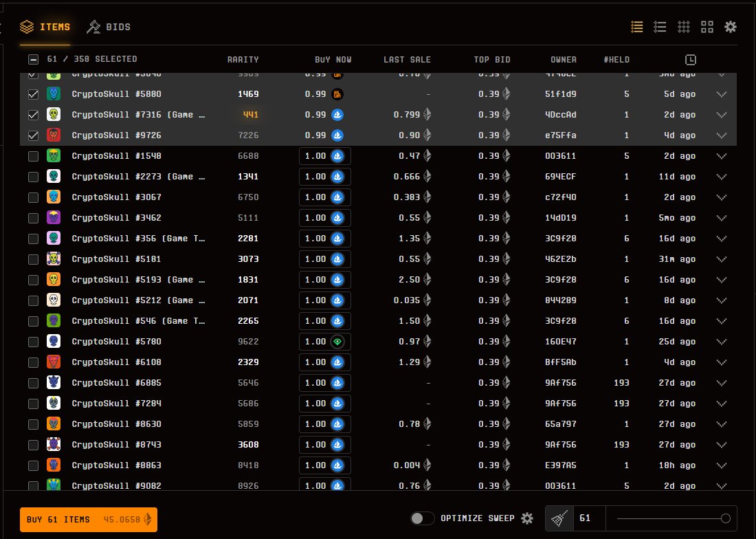Viewport: 756px width, 539px height.
Task: Sort by Buy Now column header
Action: (x=333, y=60)
